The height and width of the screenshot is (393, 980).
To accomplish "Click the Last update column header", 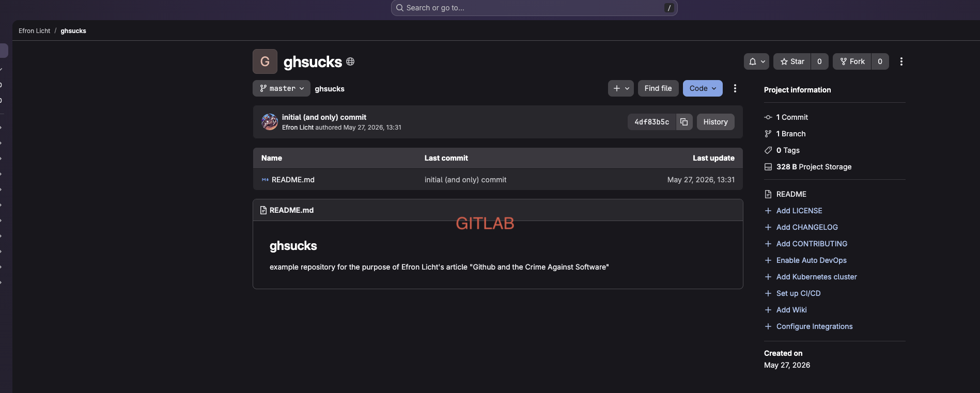I will tap(713, 158).
